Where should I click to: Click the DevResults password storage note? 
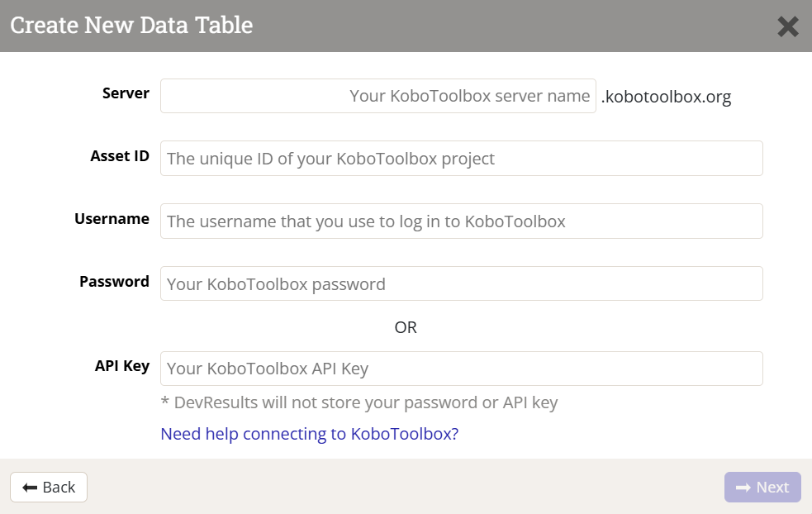pos(359,403)
